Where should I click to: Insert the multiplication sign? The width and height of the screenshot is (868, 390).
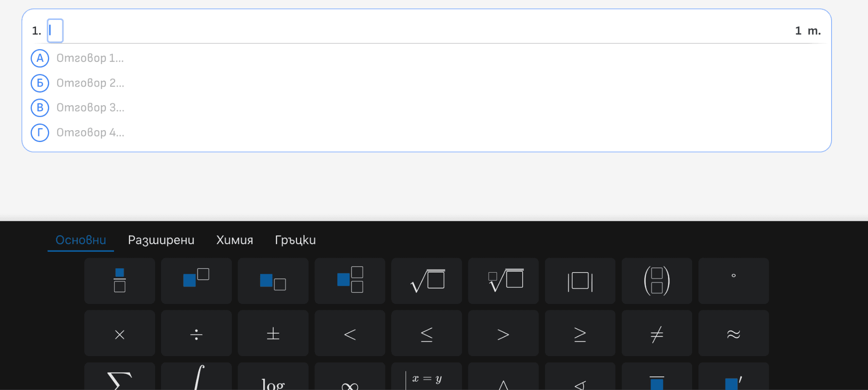(120, 333)
